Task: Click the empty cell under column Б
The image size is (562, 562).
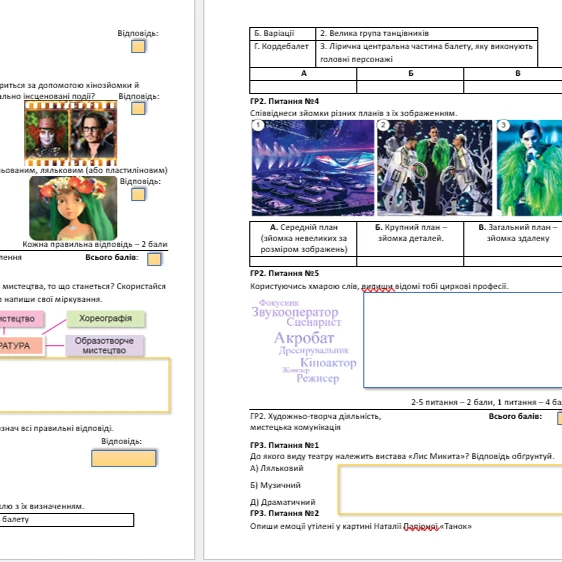Action: tap(410, 87)
